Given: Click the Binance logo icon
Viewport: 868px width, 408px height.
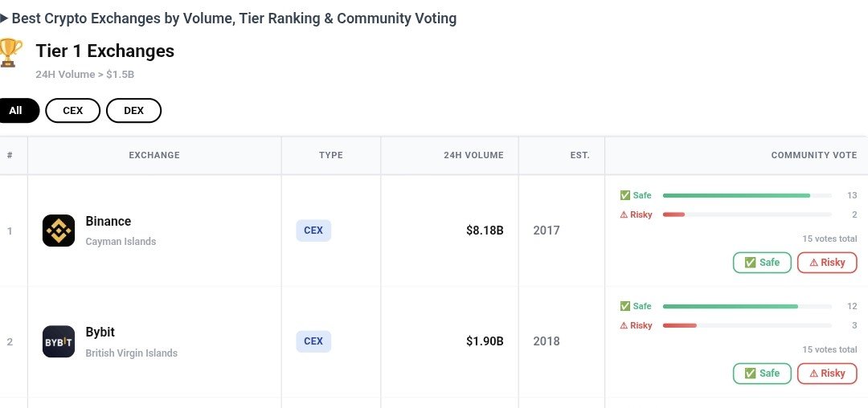Looking at the screenshot, I should [x=59, y=231].
